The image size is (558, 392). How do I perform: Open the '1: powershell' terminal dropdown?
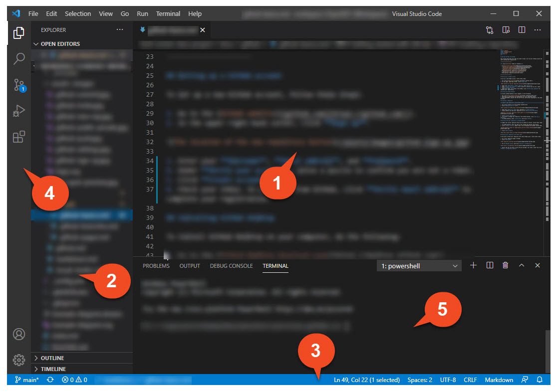pos(419,266)
